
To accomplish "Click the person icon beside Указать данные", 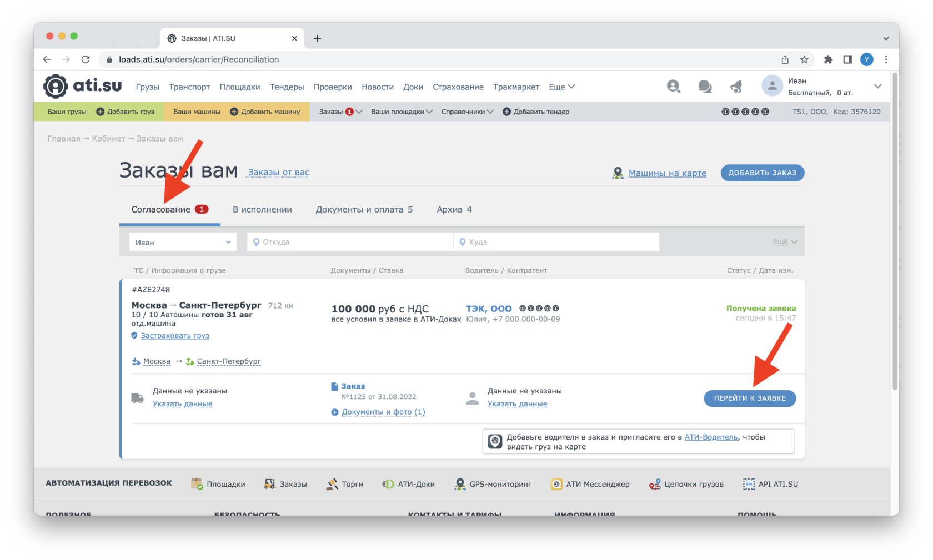I will click(473, 398).
